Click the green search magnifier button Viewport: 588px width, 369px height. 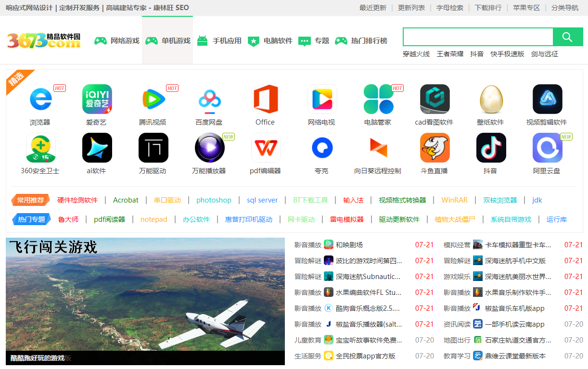pyautogui.click(x=567, y=37)
